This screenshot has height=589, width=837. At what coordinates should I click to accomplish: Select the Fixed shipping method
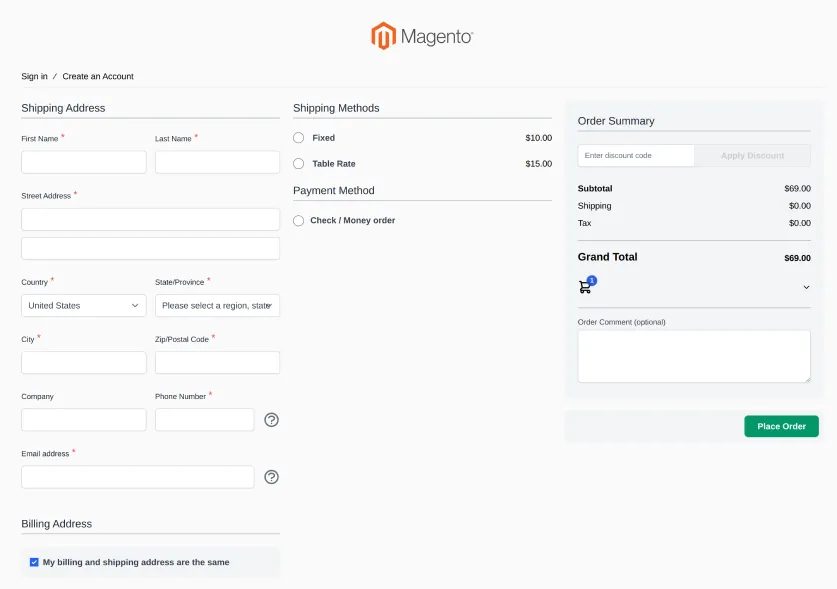click(298, 138)
